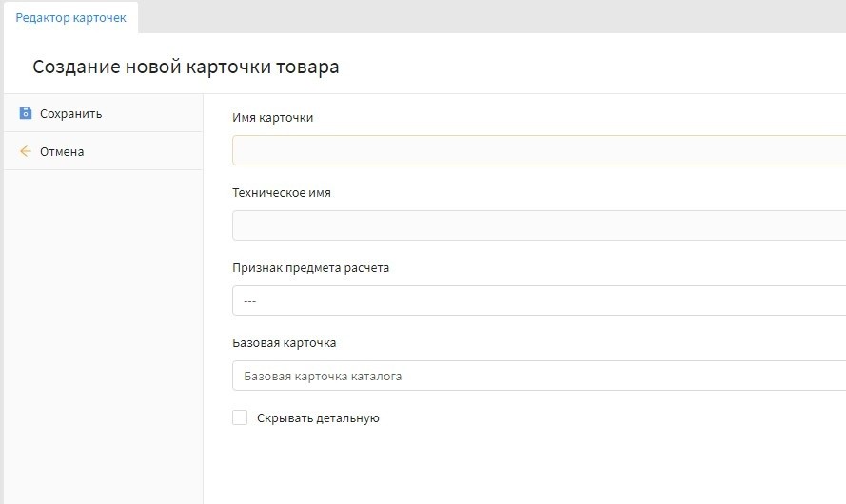Click the Создание новой карточки товара heading
The image size is (846, 504).
186,67
